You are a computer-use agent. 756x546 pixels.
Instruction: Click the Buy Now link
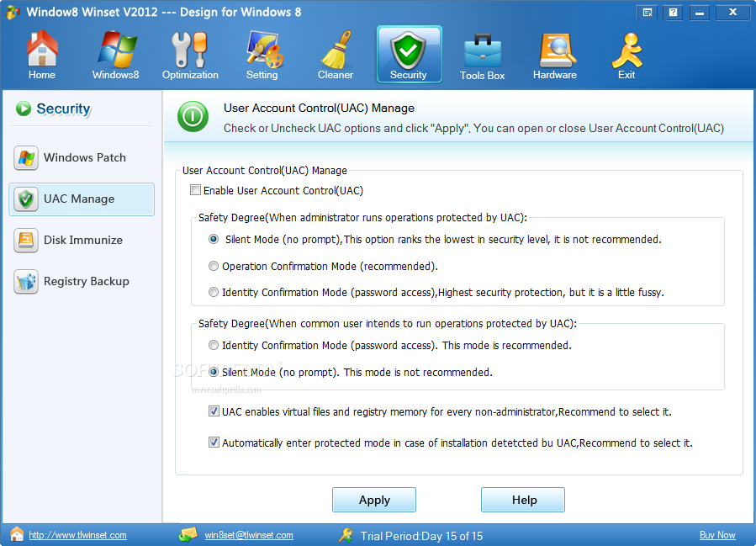[717, 535]
